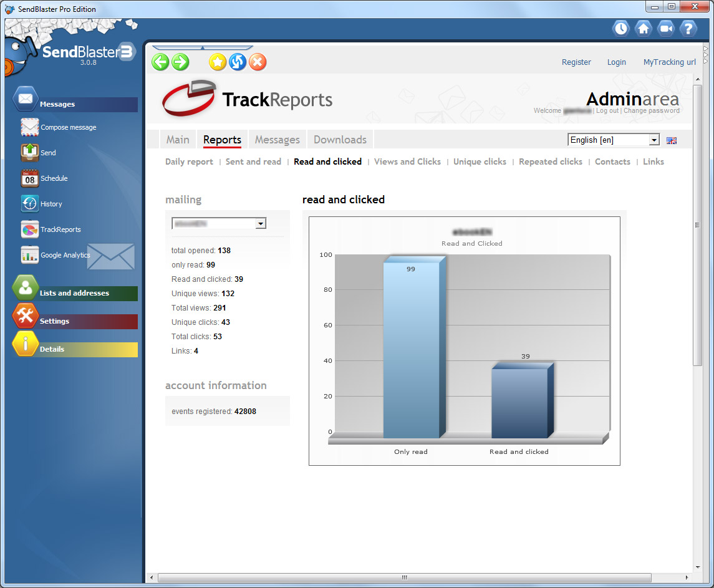This screenshot has width=714, height=588.
Task: Click the Login link
Action: [x=617, y=62]
